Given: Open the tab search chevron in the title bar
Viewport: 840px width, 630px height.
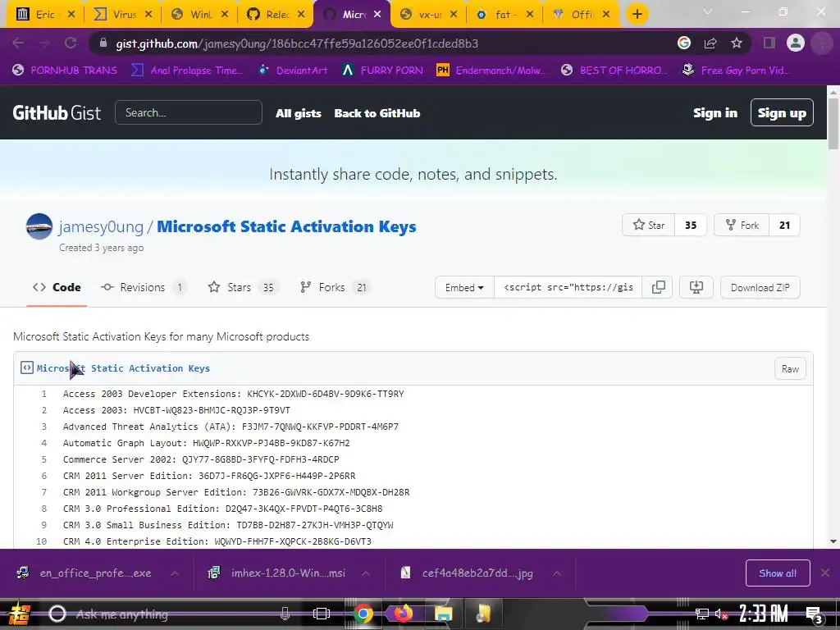Looking at the screenshot, I should click(x=708, y=11).
